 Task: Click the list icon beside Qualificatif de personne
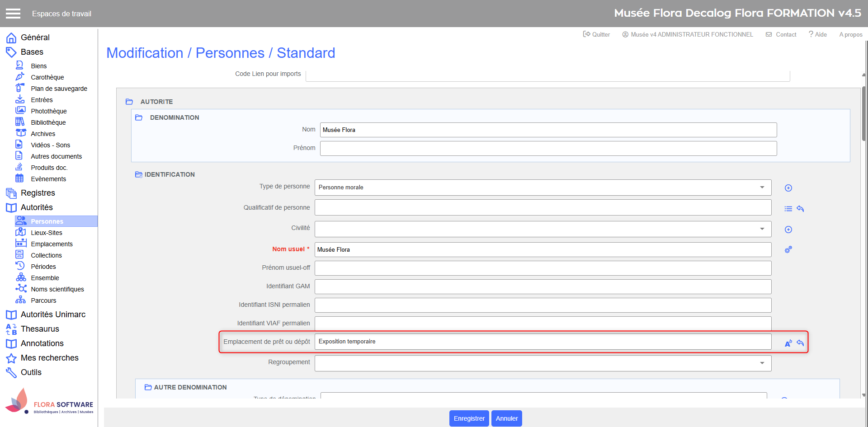coord(788,209)
